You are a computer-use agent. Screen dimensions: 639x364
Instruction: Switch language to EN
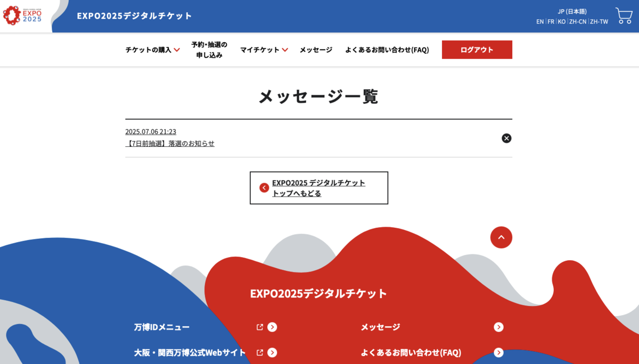click(x=540, y=22)
